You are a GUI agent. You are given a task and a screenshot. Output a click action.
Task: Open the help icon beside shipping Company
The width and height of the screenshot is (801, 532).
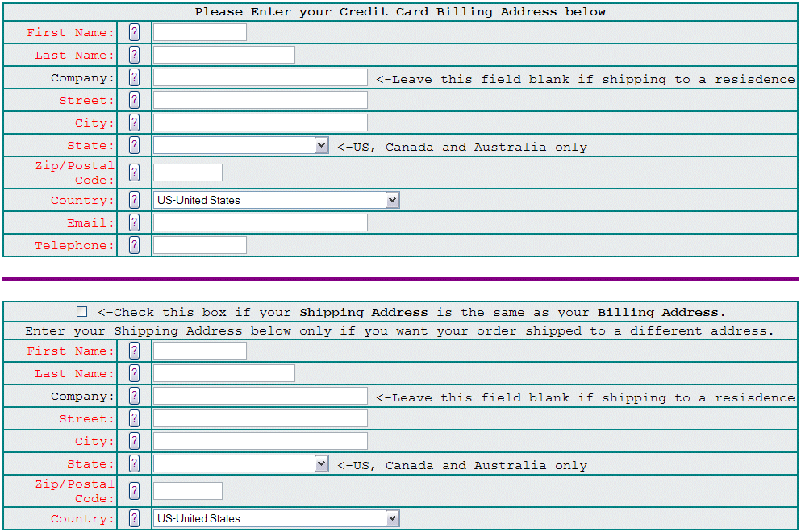[x=135, y=396]
